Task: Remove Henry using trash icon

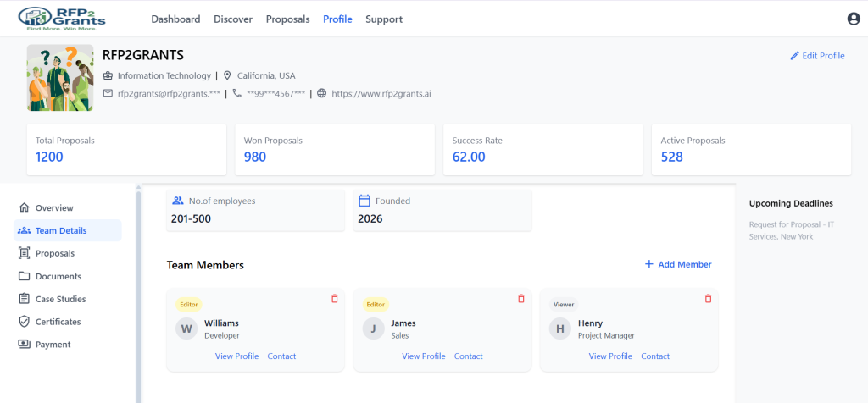Action: (x=708, y=299)
